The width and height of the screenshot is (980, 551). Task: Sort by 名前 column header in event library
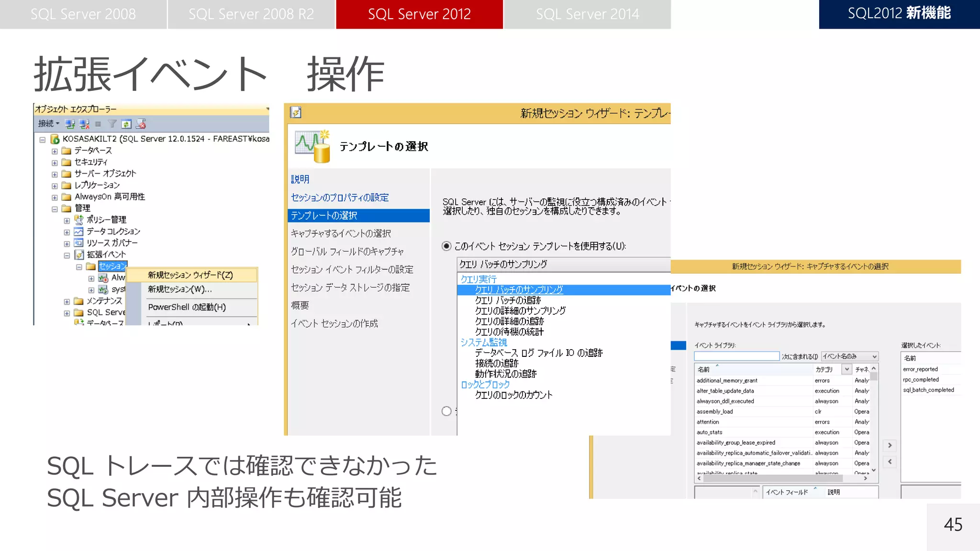pos(754,369)
